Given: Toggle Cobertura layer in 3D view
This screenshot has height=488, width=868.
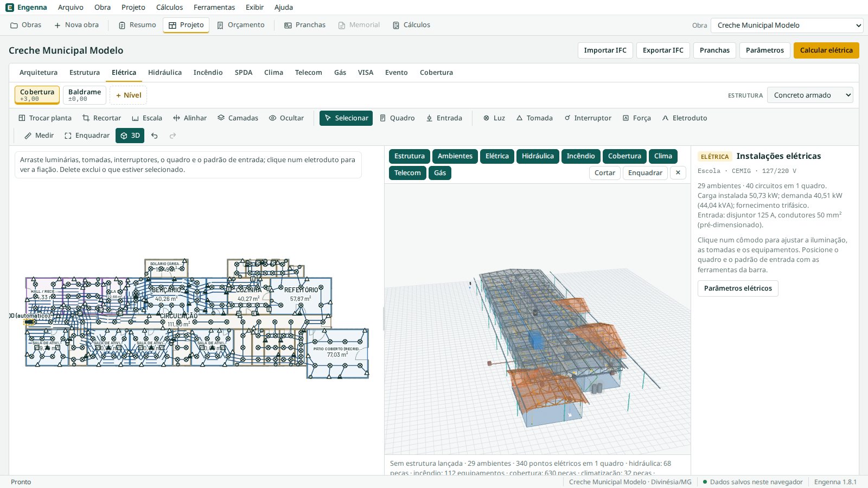Looking at the screenshot, I should (x=624, y=156).
